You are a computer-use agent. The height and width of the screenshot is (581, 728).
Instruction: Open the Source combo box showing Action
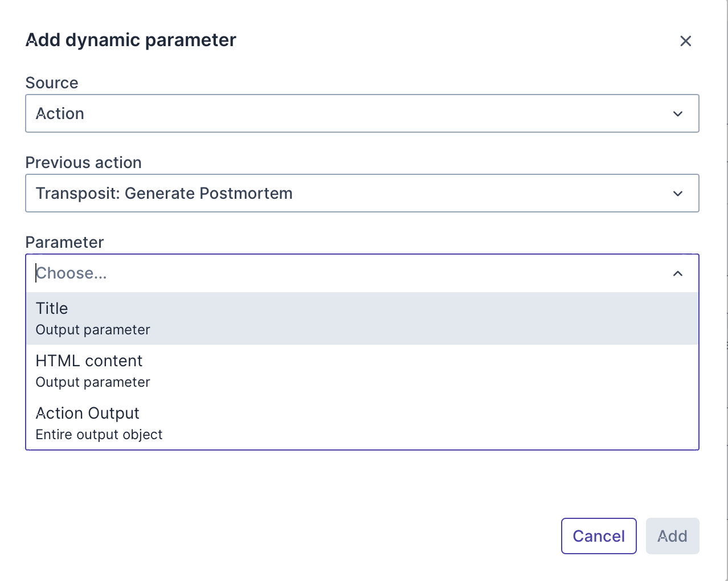(x=342, y=114)
